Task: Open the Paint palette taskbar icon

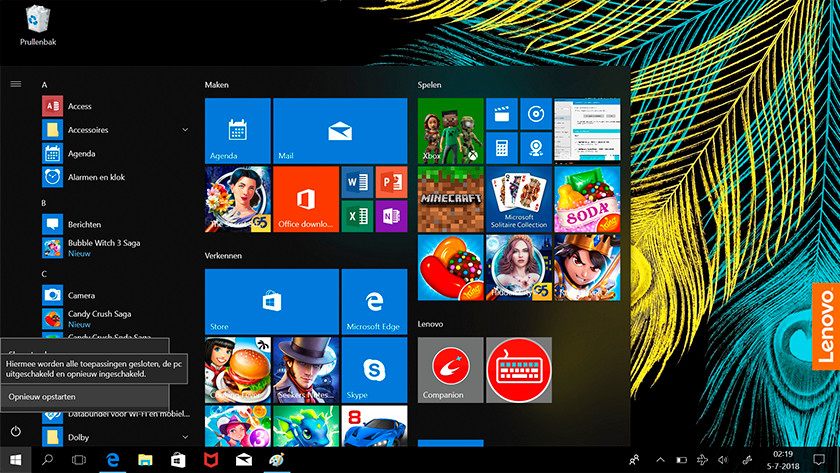Action: point(276,460)
